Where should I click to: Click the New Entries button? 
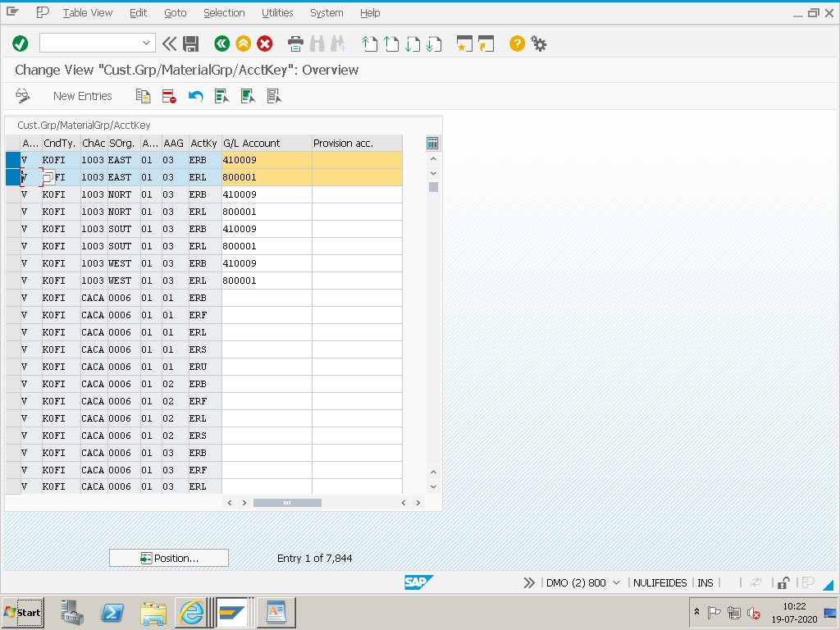tap(83, 97)
